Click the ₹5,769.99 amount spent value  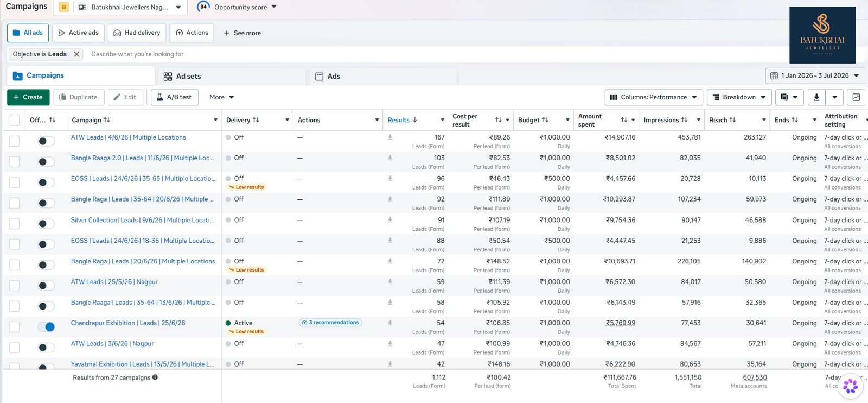coord(621,323)
